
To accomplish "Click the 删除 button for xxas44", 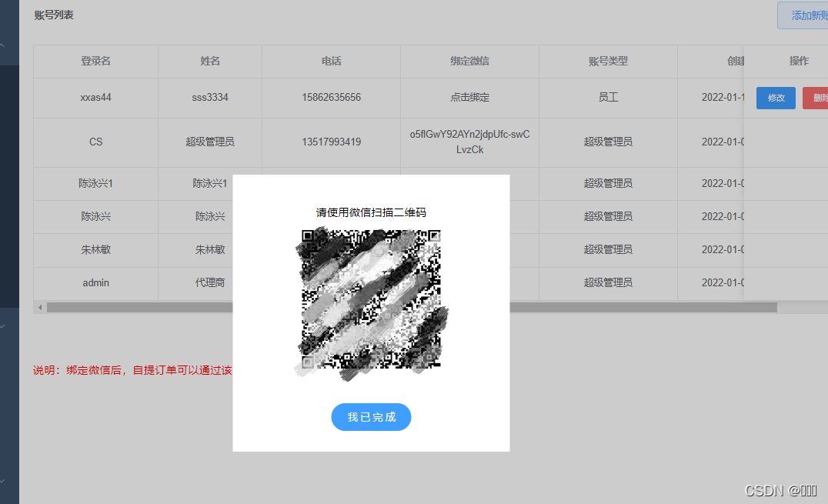I will click(x=816, y=98).
